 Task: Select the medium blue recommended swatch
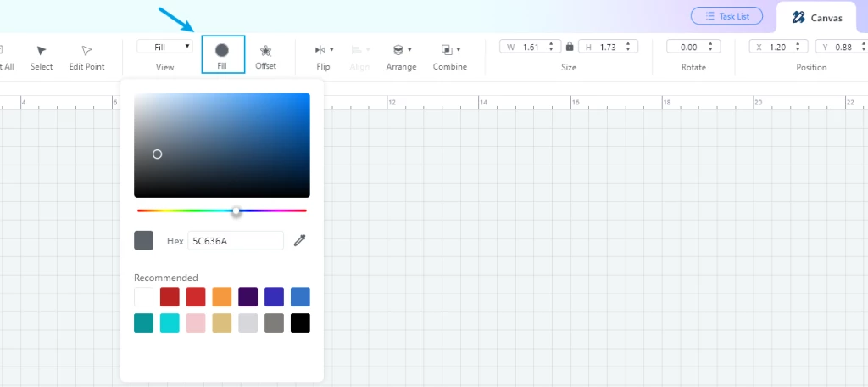[x=300, y=297]
